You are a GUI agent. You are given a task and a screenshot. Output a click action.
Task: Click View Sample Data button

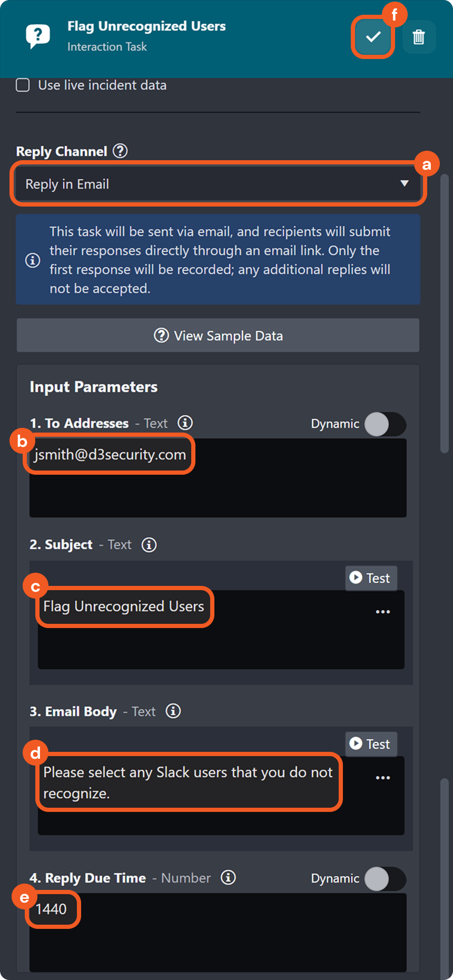point(218,336)
